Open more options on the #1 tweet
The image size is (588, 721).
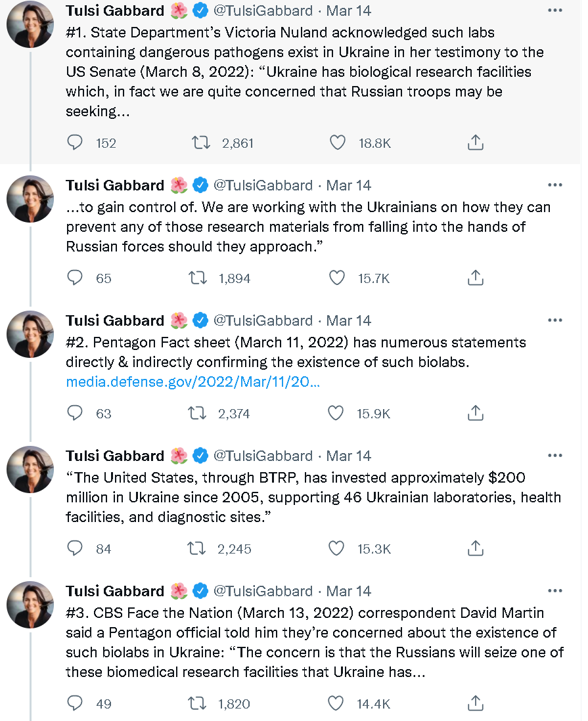click(555, 11)
